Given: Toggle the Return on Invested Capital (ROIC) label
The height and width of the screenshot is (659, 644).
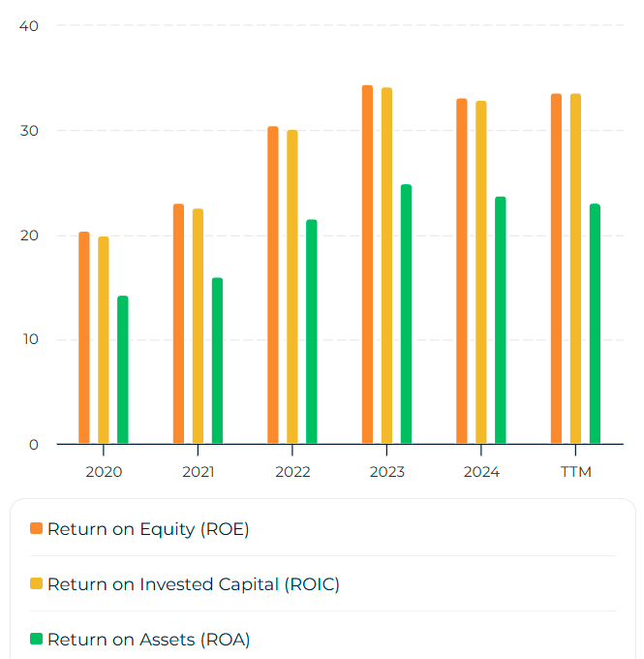Looking at the screenshot, I should (194, 584).
